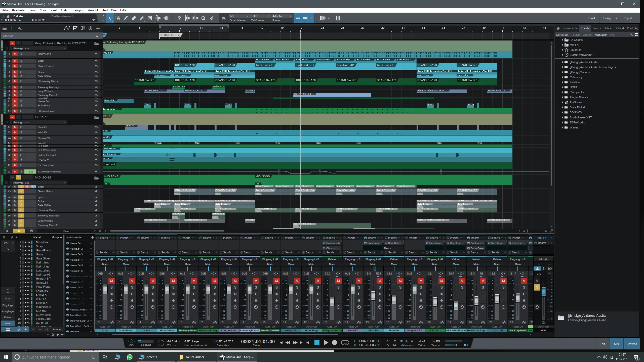The height and width of the screenshot is (362, 644).
Task: Click the loop transport icon
Action: click(x=345, y=343)
